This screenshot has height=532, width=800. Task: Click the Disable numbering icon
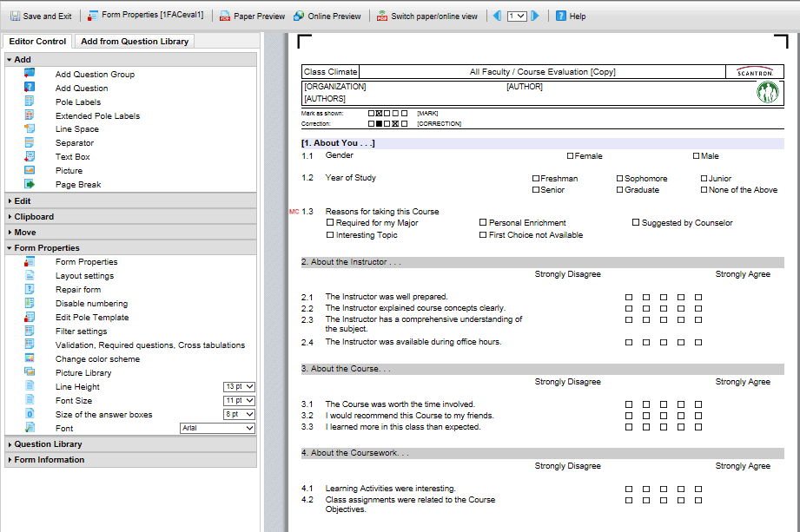(x=30, y=303)
